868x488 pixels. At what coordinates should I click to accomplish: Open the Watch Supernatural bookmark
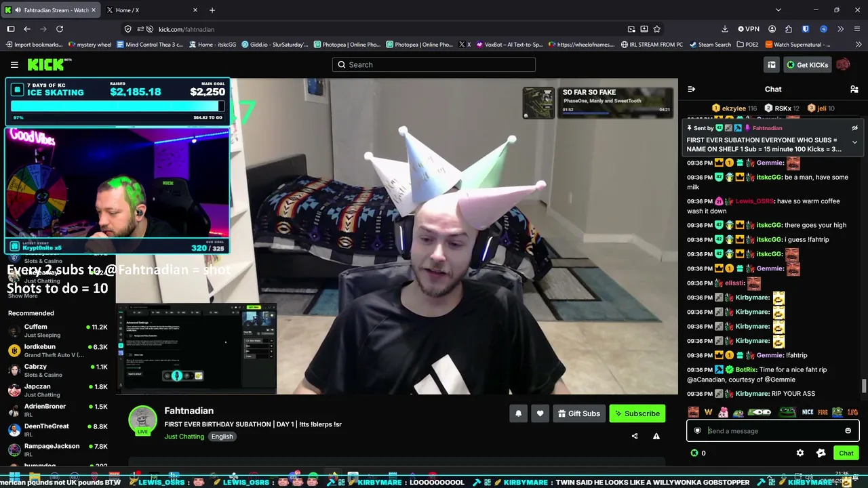[797, 45]
